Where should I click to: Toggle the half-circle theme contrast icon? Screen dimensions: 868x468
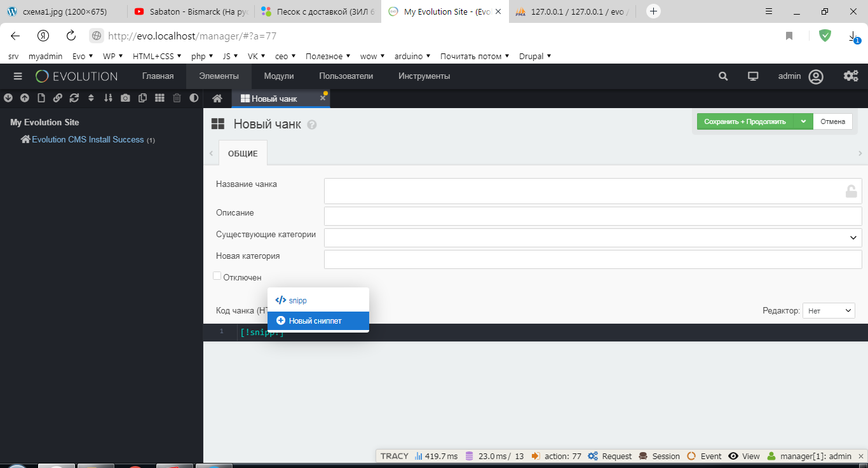pyautogui.click(x=194, y=98)
